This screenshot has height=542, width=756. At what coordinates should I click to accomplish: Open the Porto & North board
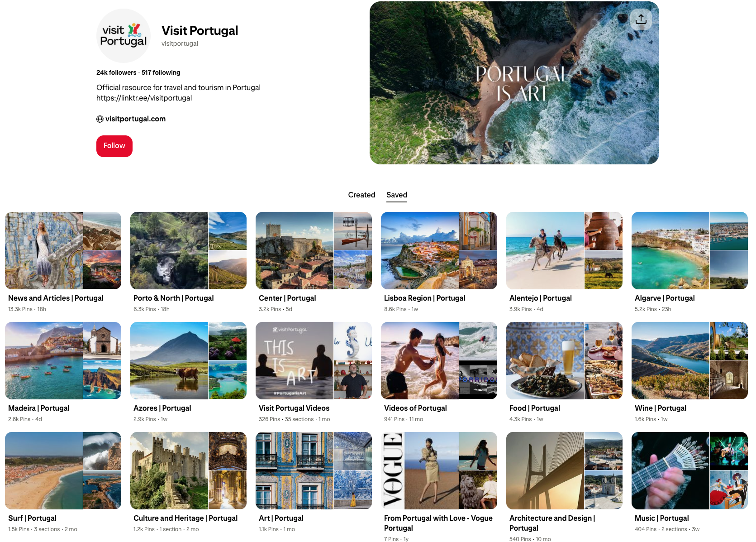(188, 250)
